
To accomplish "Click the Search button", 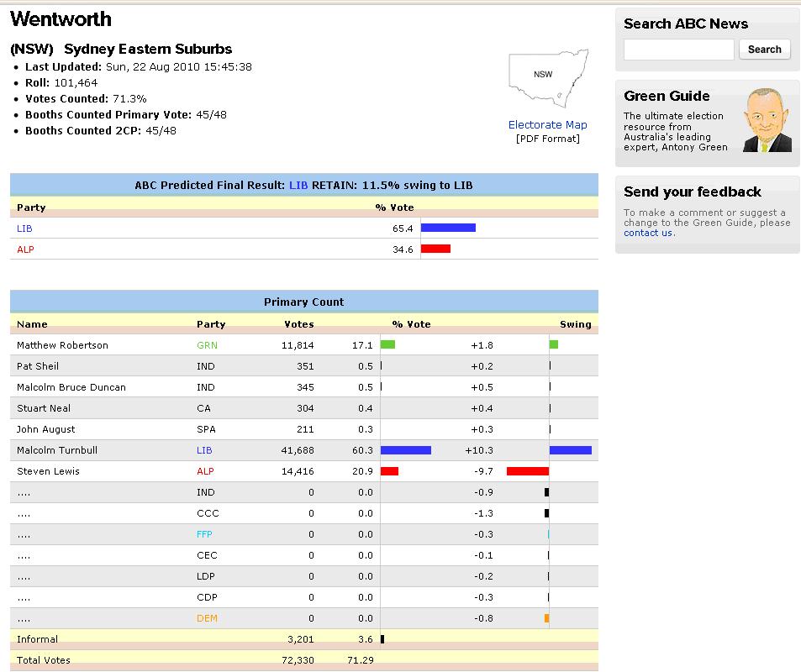I will click(764, 50).
